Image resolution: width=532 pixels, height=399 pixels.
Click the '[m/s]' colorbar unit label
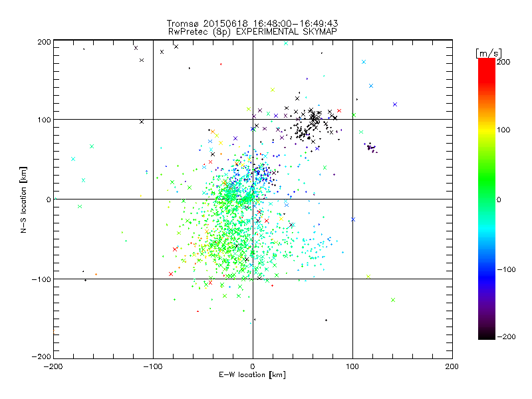489,53
